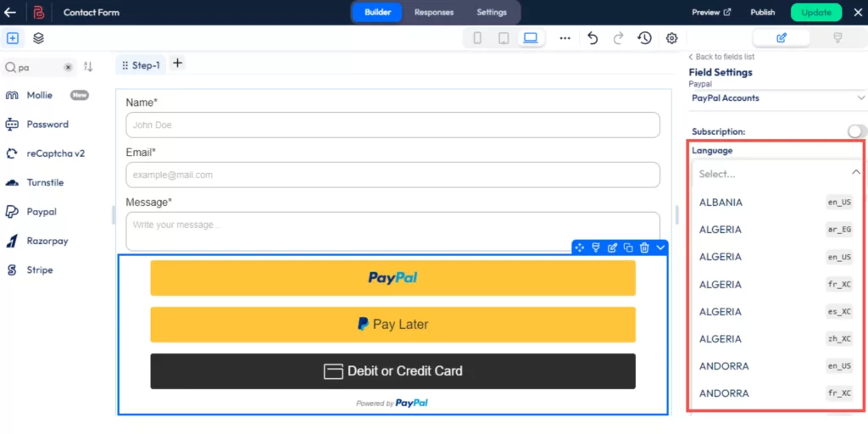
Task: Add the Turnstile field
Action: [x=34, y=183]
